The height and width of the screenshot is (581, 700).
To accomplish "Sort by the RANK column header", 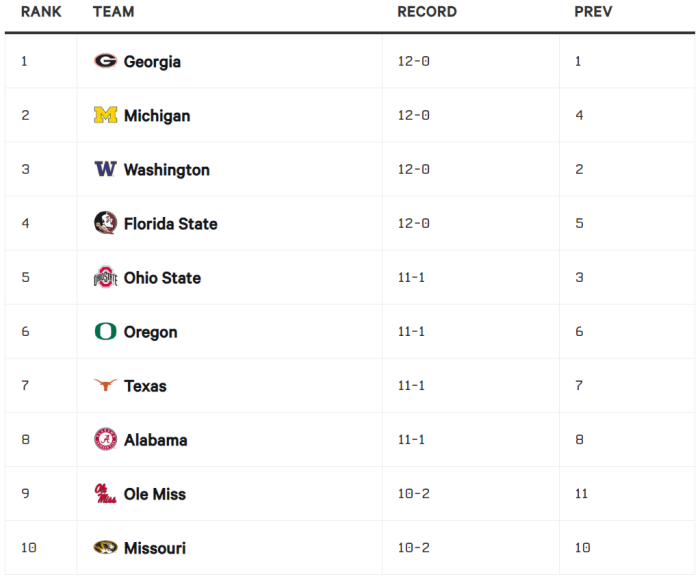I will point(41,12).
